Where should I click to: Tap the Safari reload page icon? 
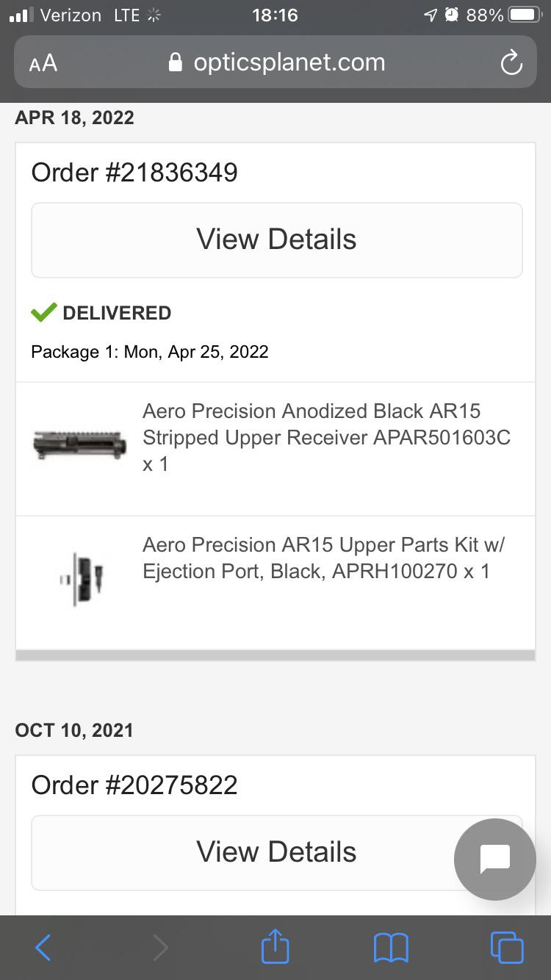511,63
